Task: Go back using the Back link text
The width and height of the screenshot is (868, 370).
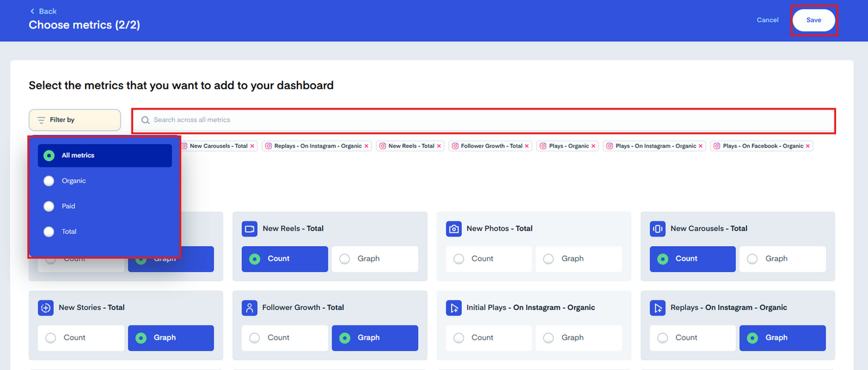Action: 48,11
